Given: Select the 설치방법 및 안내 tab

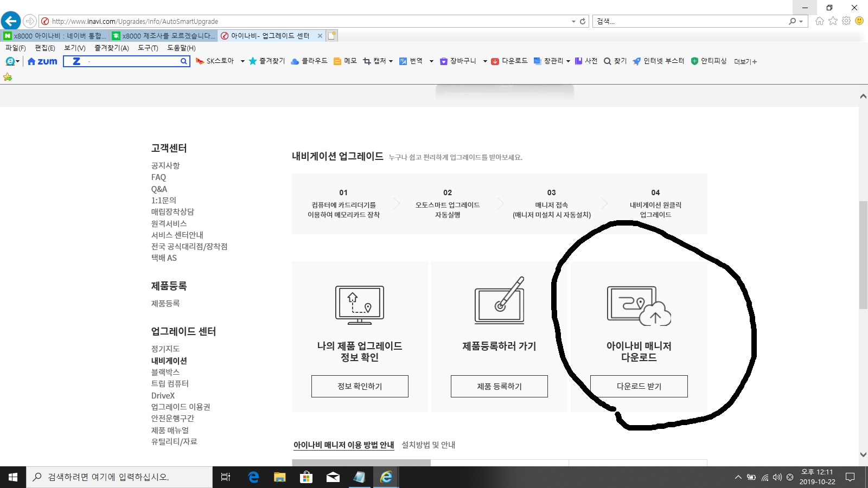Looking at the screenshot, I should (x=429, y=445).
